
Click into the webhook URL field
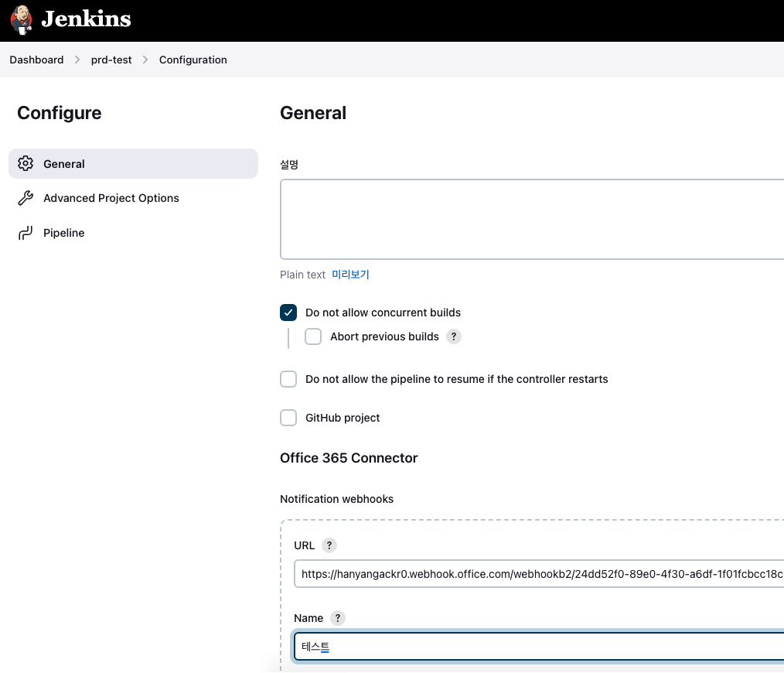tap(539, 575)
